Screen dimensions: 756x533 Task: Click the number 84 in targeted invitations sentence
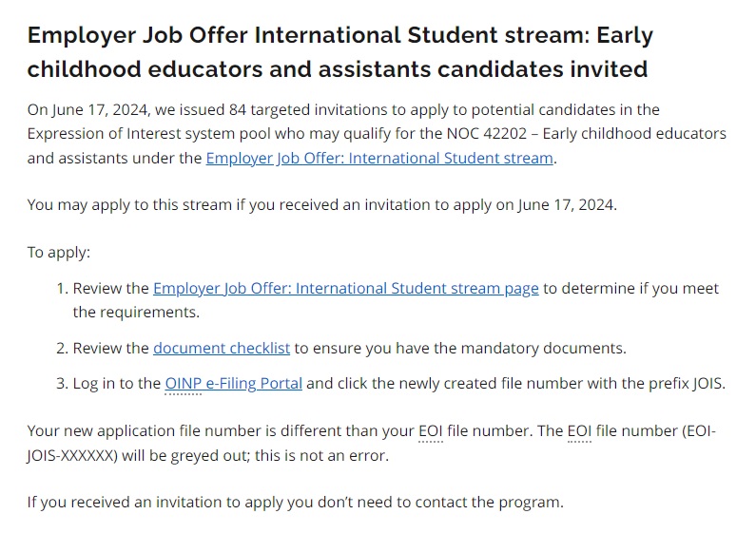238,110
